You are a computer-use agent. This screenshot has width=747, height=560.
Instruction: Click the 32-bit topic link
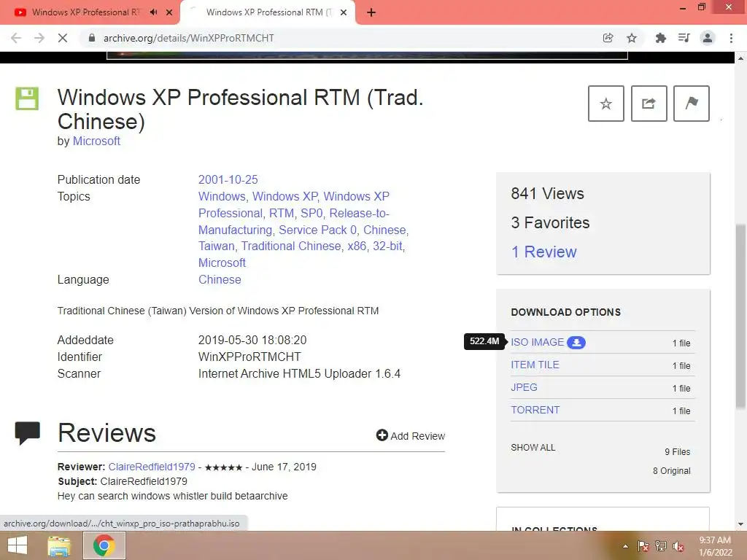coord(387,246)
